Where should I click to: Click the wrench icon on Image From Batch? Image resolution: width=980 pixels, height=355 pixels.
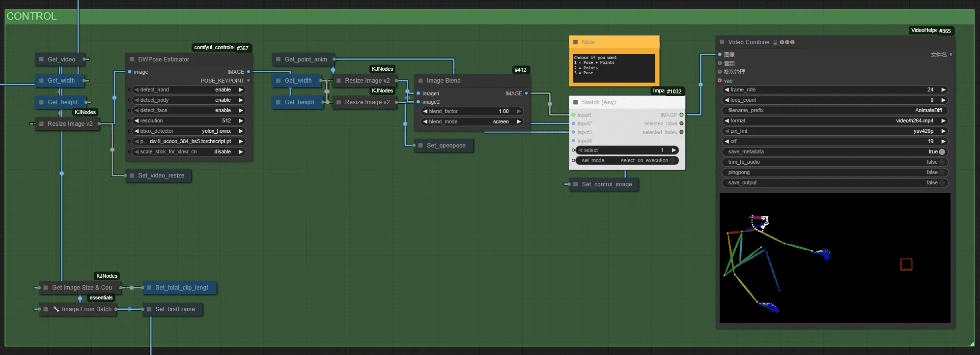tap(56, 309)
